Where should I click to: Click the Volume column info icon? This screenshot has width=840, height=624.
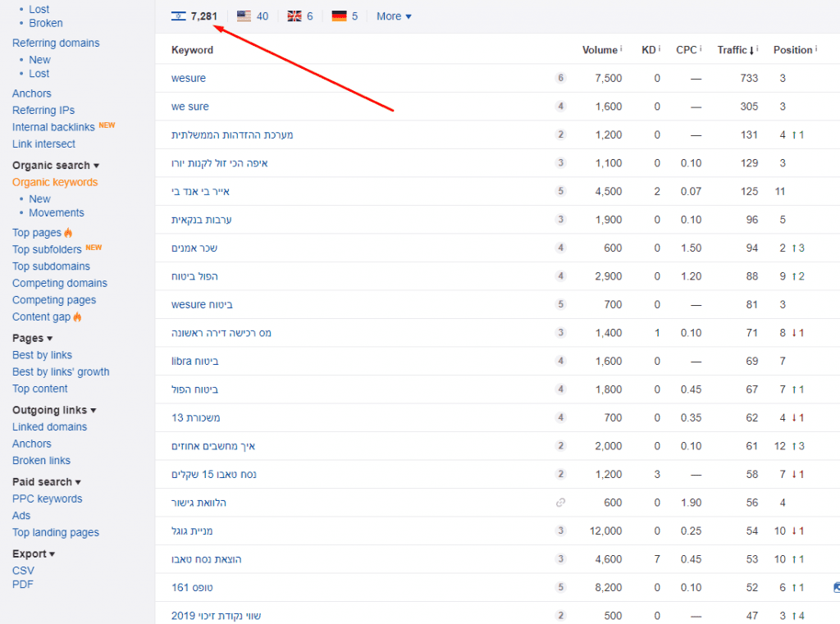pyautogui.click(x=622, y=48)
